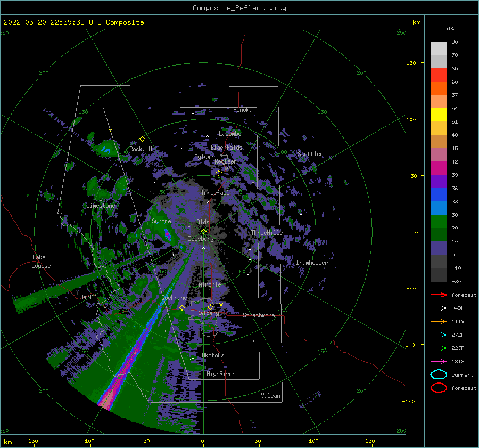Image resolution: width=479 pixels, height=448 pixels.
Task: Click the Lacombe town label
Action: click(x=230, y=134)
